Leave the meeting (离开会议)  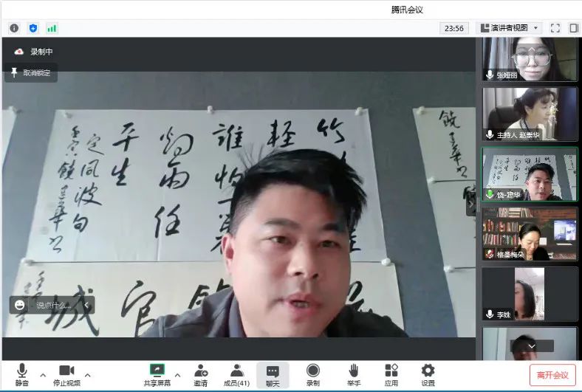tap(552, 375)
